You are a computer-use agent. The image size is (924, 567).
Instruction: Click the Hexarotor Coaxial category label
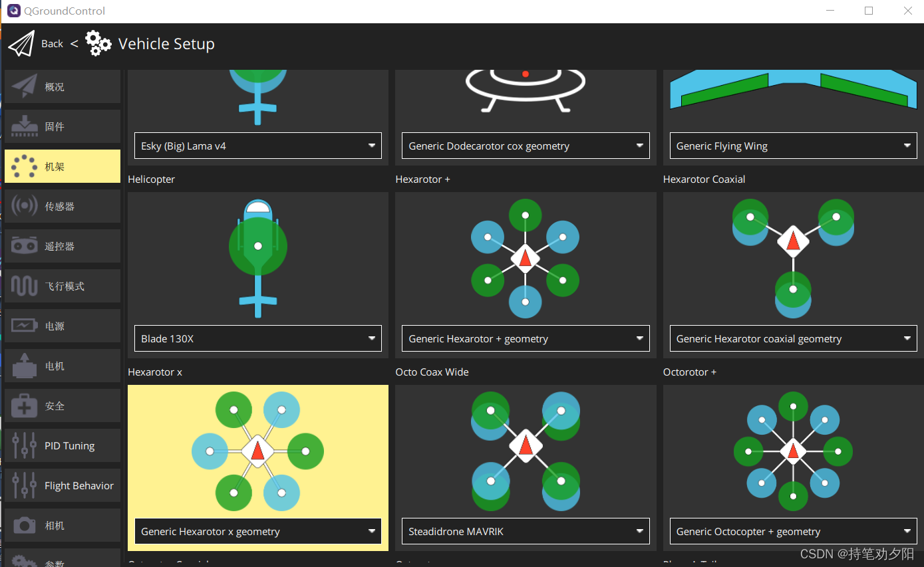point(704,179)
